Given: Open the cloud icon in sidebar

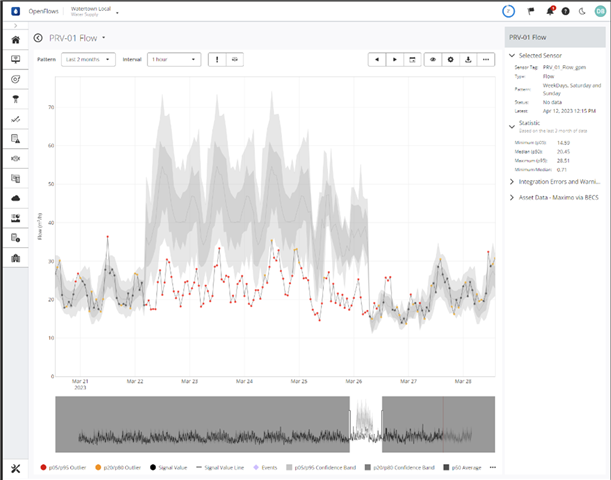Looking at the screenshot, I should 15,198.
